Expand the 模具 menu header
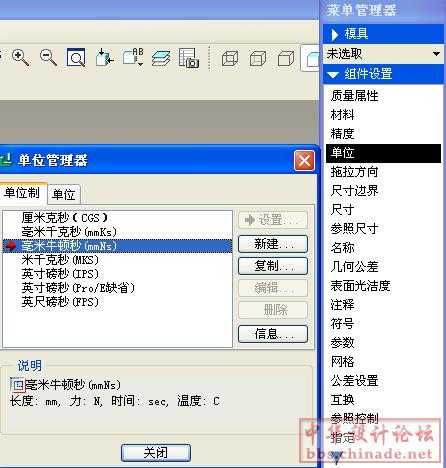The height and width of the screenshot is (468, 446). [x=335, y=34]
